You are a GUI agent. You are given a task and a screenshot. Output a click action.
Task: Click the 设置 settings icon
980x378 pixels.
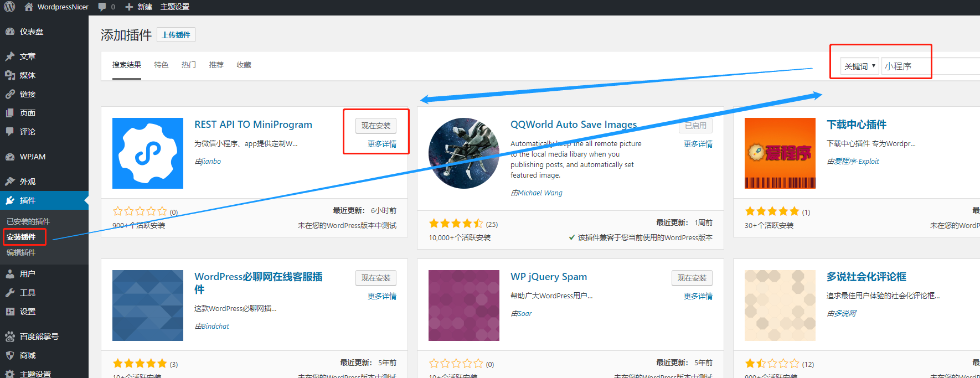click(x=10, y=312)
